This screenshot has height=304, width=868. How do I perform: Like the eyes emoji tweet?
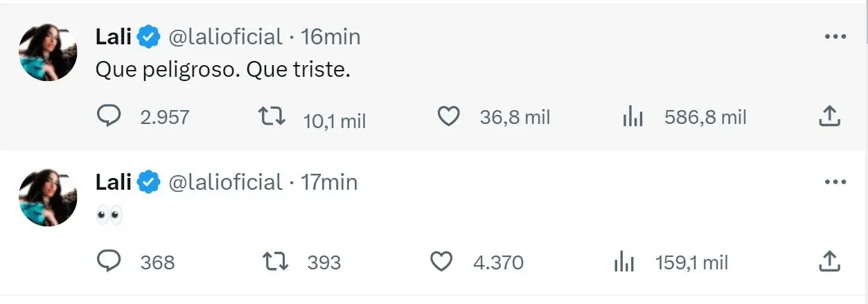[441, 262]
